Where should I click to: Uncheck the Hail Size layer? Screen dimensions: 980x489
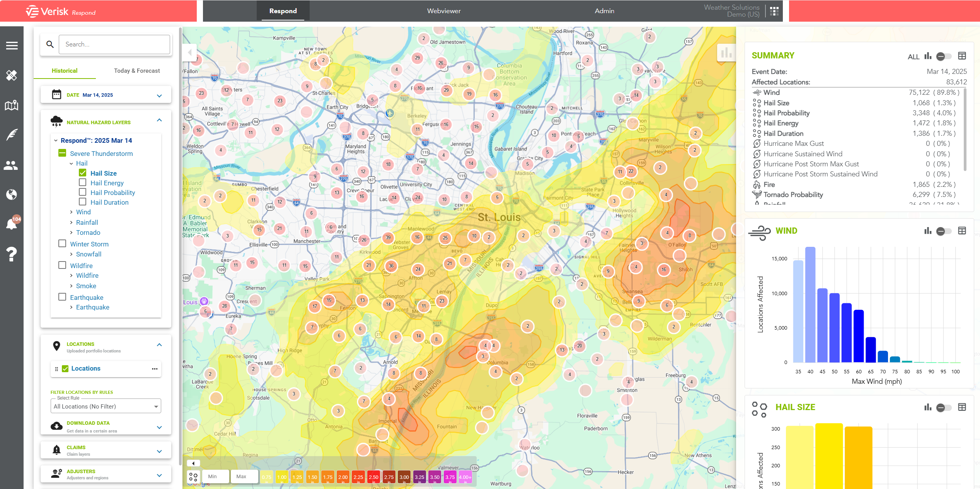[82, 173]
